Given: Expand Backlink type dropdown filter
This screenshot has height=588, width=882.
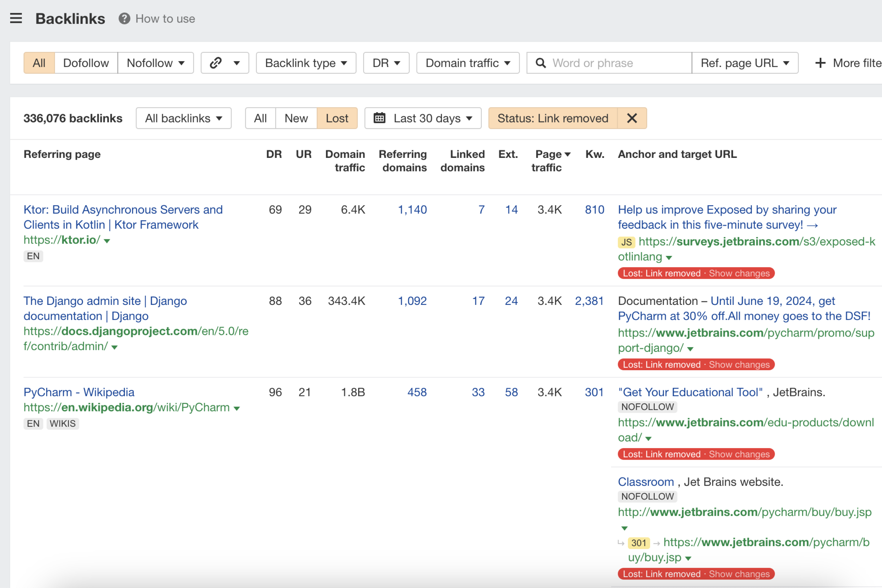Looking at the screenshot, I should pos(307,63).
